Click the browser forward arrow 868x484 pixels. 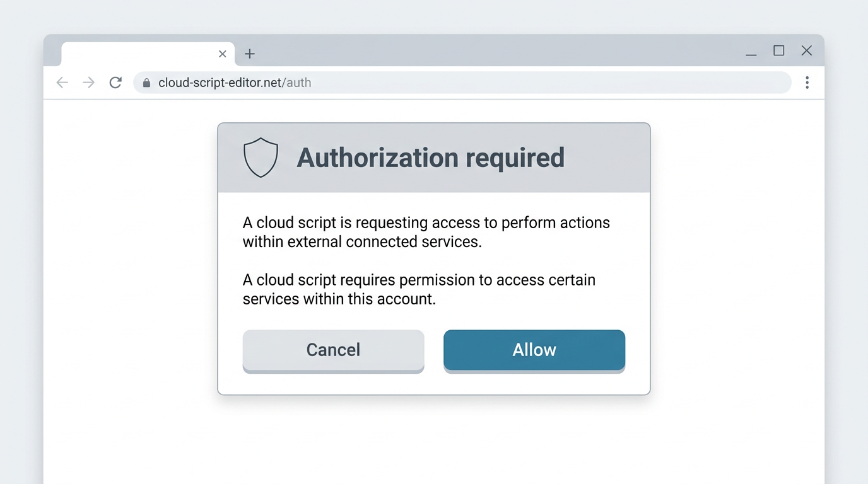tap(88, 83)
